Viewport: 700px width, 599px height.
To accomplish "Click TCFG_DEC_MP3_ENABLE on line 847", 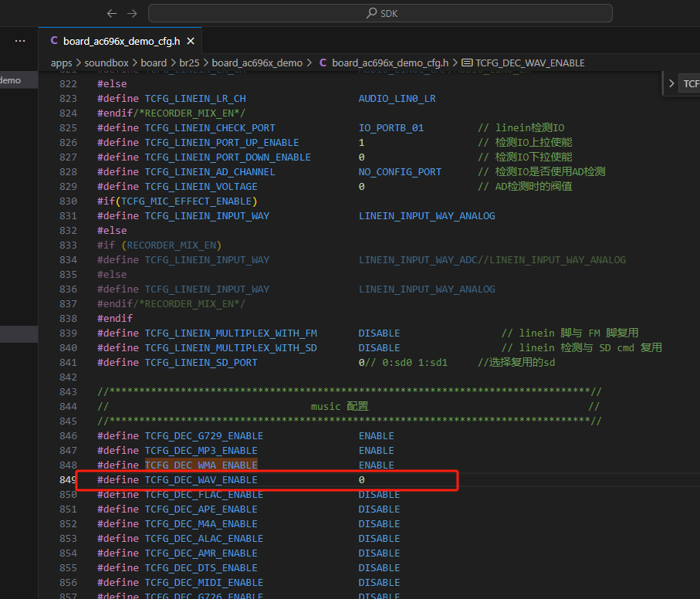I will 201,450.
